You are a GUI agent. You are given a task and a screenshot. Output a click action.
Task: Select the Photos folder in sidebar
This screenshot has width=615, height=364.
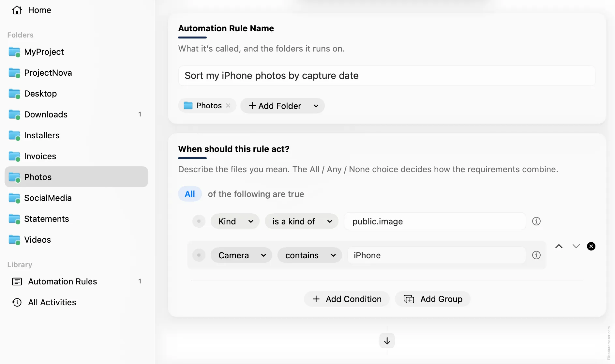(76, 177)
